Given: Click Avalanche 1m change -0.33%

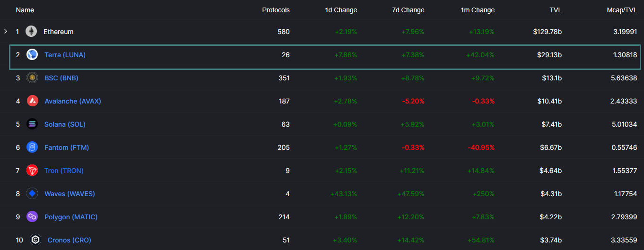Looking at the screenshot, I should (484, 101).
